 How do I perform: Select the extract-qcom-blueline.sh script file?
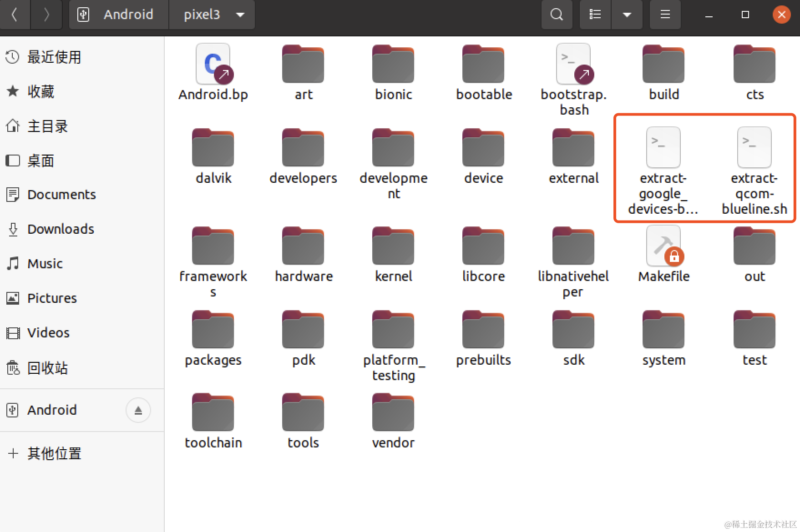(x=754, y=147)
